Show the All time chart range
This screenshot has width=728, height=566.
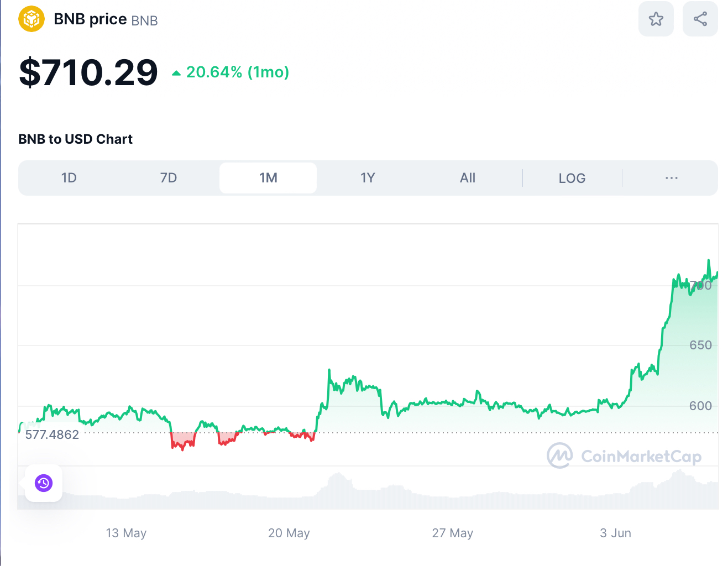[468, 178]
